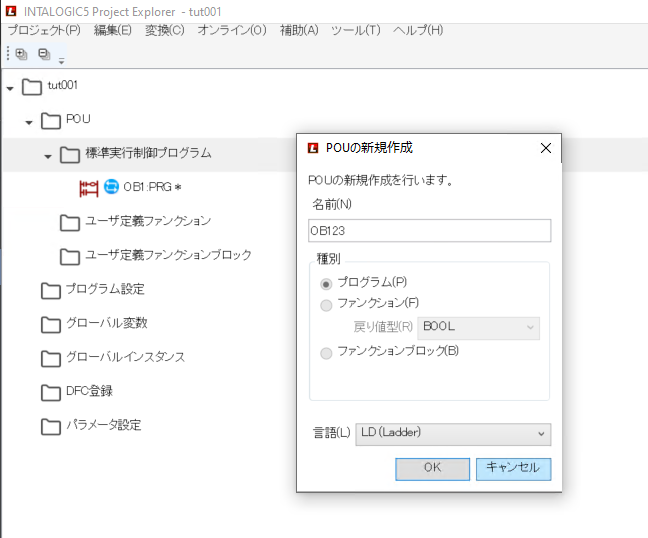Click the DFC登録 folder icon

click(50, 391)
